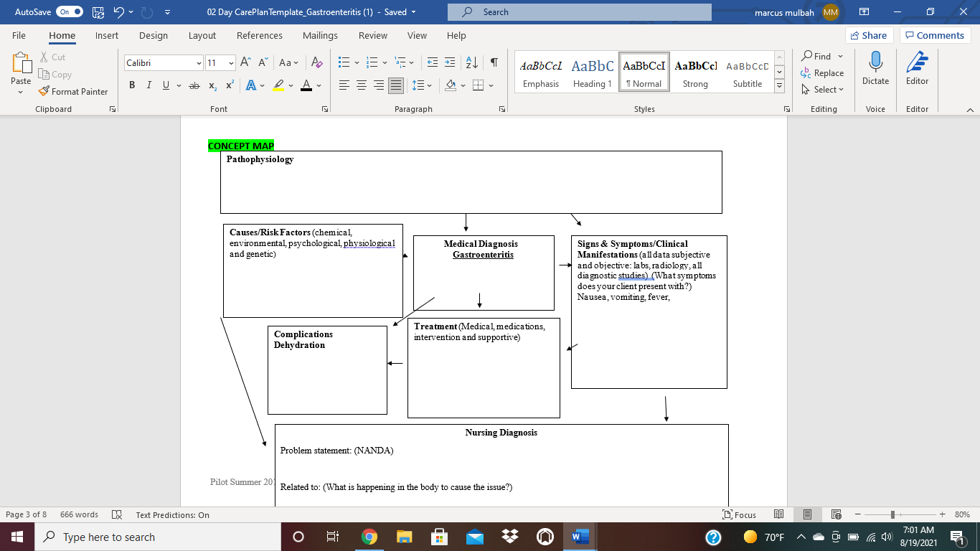Go to the References tab

260,35
